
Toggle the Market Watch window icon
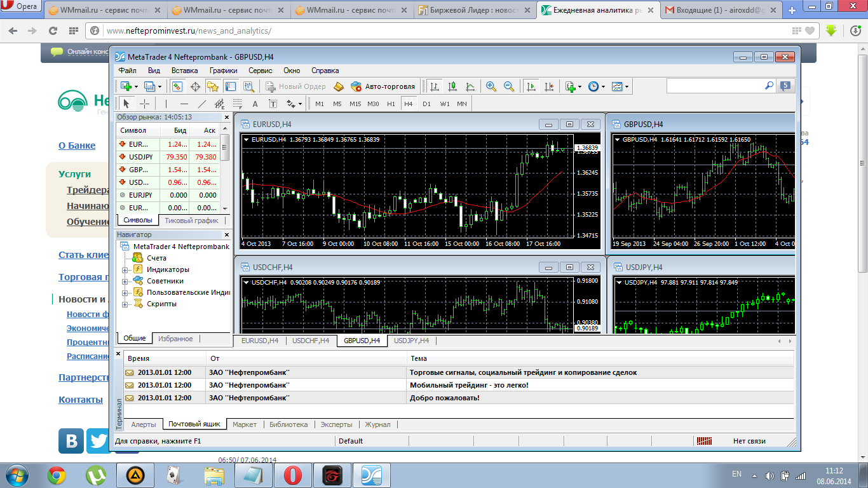[x=177, y=86]
